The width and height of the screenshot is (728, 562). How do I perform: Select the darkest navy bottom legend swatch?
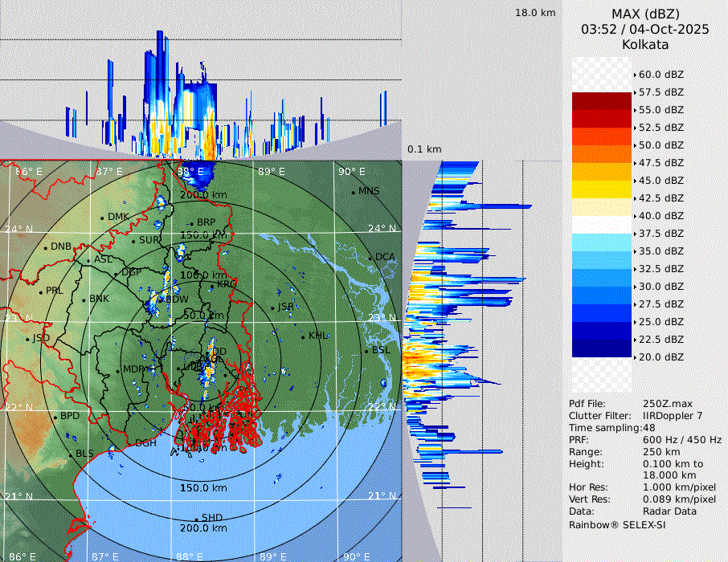601,348
